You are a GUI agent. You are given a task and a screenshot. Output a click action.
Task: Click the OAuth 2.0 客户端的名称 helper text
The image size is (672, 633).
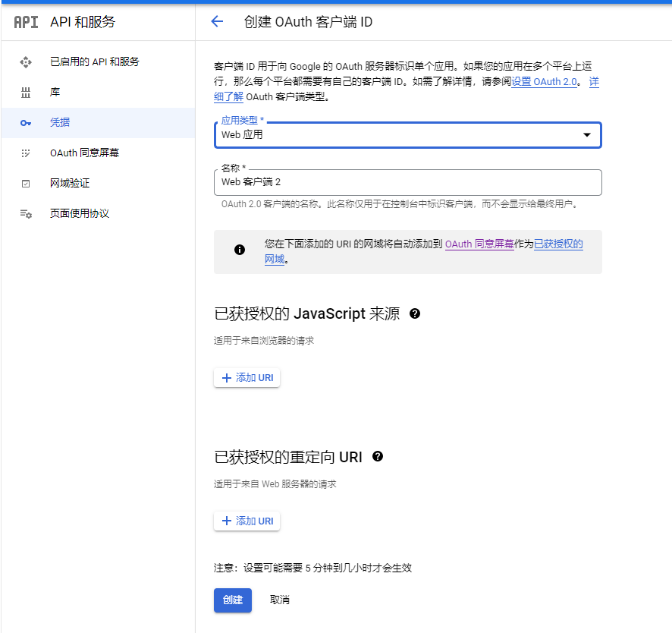pos(400,204)
